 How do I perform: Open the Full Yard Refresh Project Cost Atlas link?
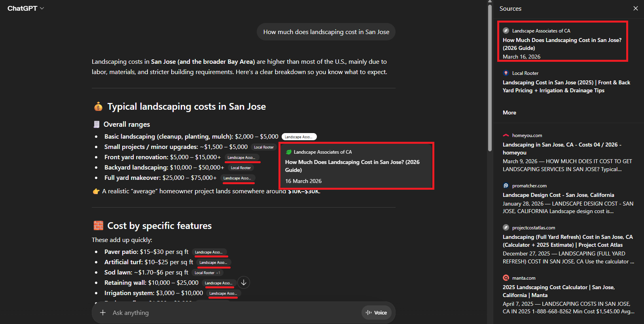[x=568, y=241]
